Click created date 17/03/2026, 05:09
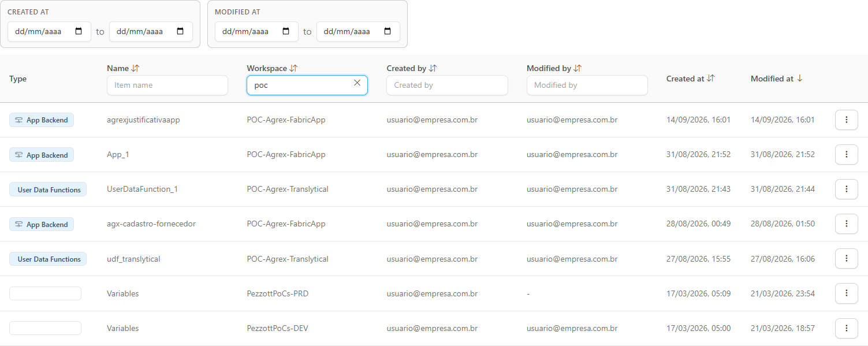868x346 pixels. tap(698, 293)
